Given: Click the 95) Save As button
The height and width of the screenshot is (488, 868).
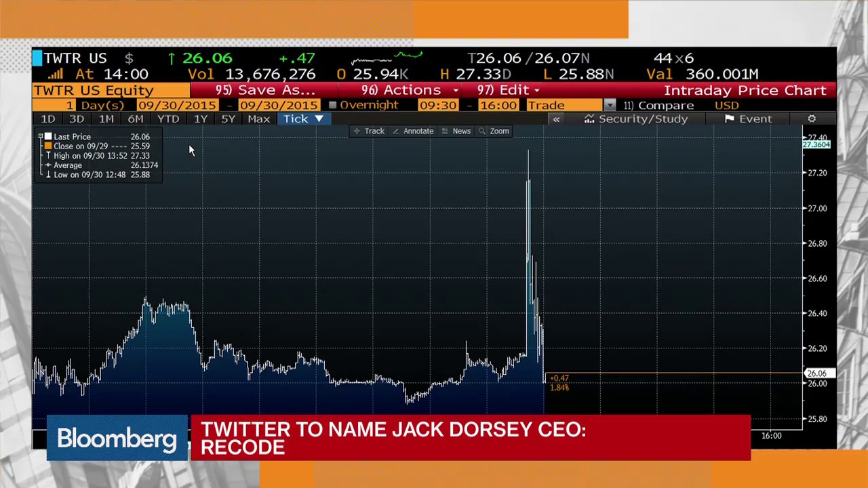Looking at the screenshot, I should click(x=265, y=90).
